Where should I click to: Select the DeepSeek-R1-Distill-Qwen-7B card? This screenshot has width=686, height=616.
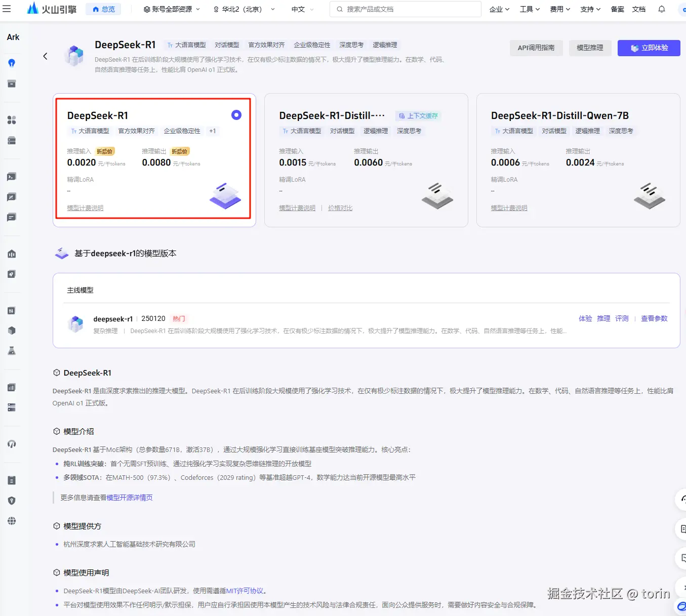(578, 160)
